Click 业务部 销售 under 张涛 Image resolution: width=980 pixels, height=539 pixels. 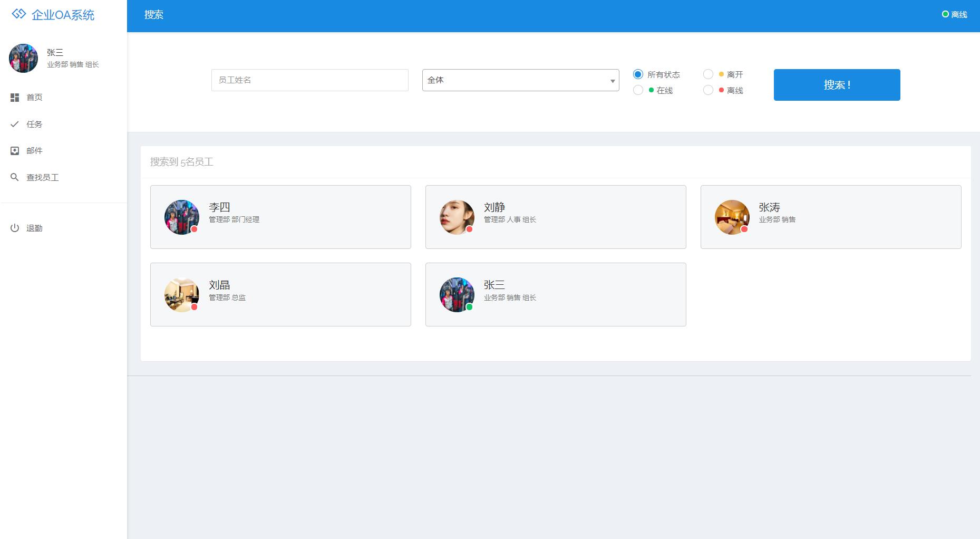(x=777, y=219)
